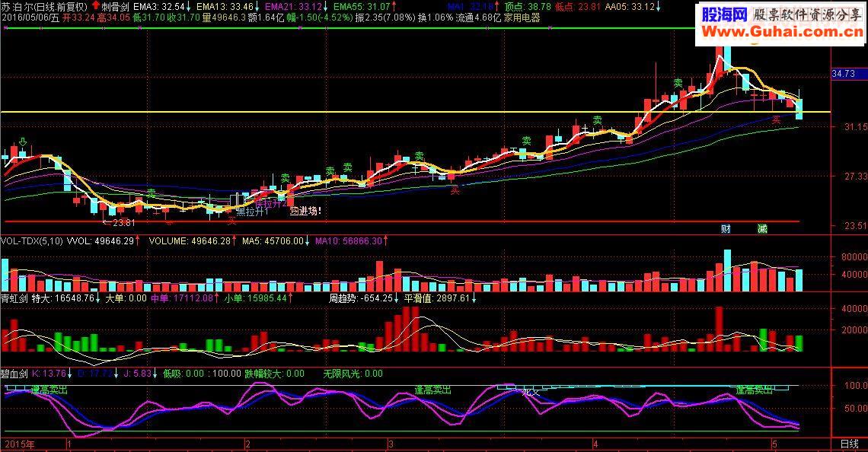This screenshot has height=452, width=868.
Task: Jump to month 3 marker on time axis
Action: [391, 444]
